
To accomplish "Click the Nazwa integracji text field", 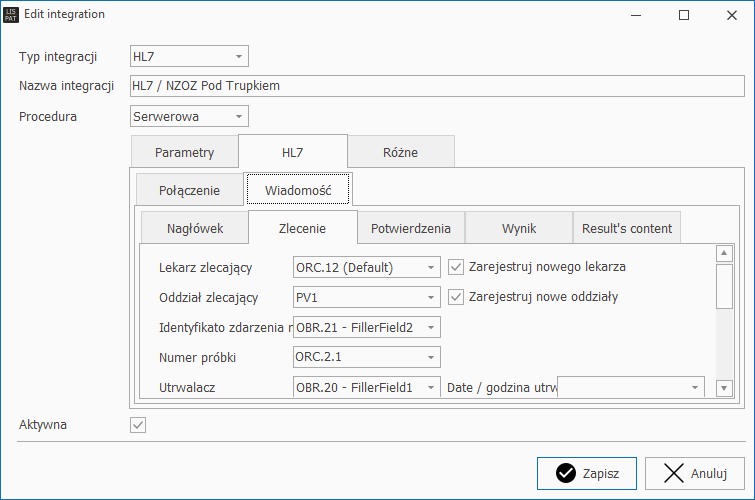I will (x=437, y=86).
